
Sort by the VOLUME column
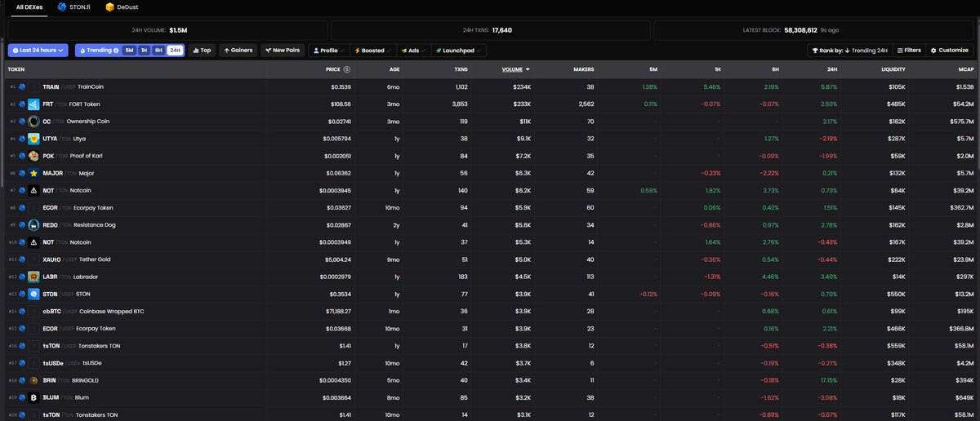pyautogui.click(x=515, y=69)
